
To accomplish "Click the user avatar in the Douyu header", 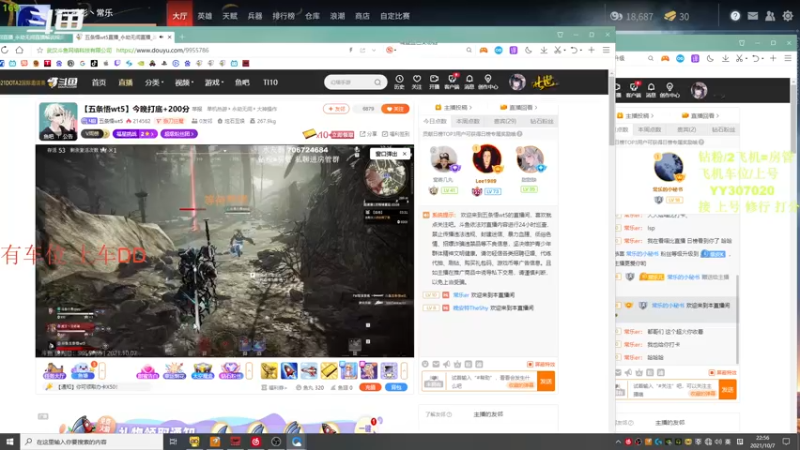I will 517,82.
